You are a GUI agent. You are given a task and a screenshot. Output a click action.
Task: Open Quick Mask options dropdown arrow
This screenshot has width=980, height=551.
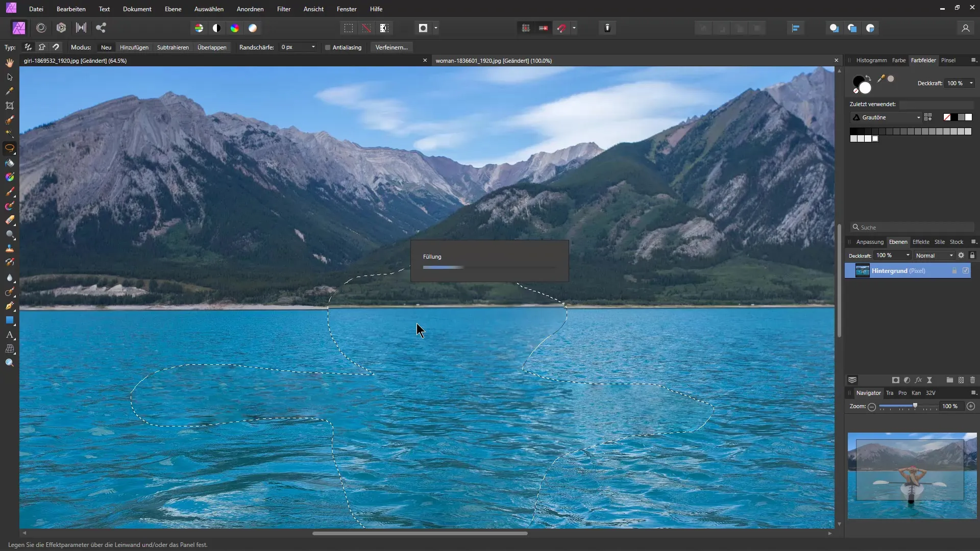[x=435, y=28]
